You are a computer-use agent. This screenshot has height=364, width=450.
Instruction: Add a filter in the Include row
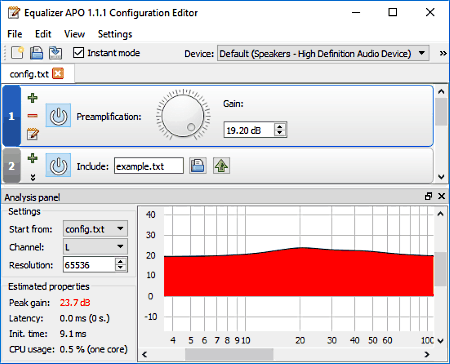coord(32,158)
